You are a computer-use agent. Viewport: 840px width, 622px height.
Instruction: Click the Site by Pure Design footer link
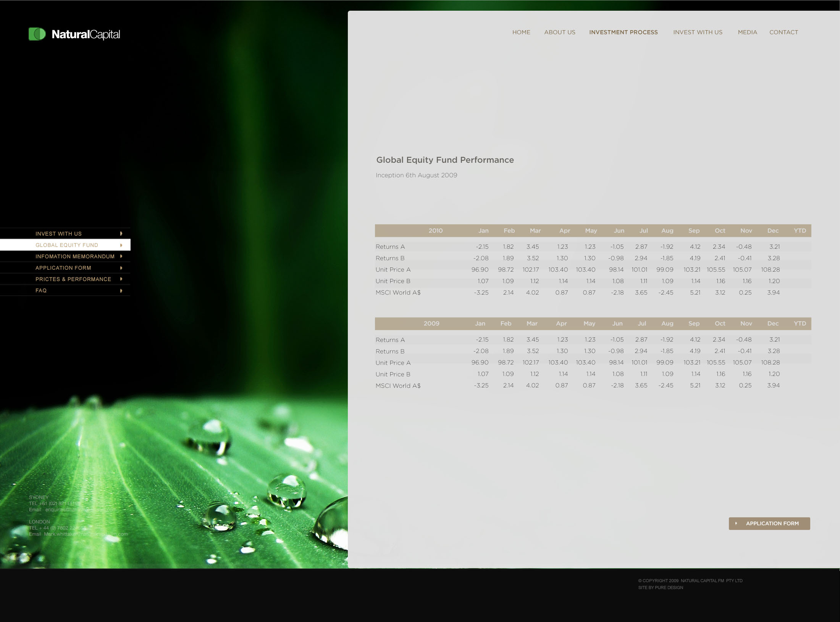pyautogui.click(x=661, y=588)
